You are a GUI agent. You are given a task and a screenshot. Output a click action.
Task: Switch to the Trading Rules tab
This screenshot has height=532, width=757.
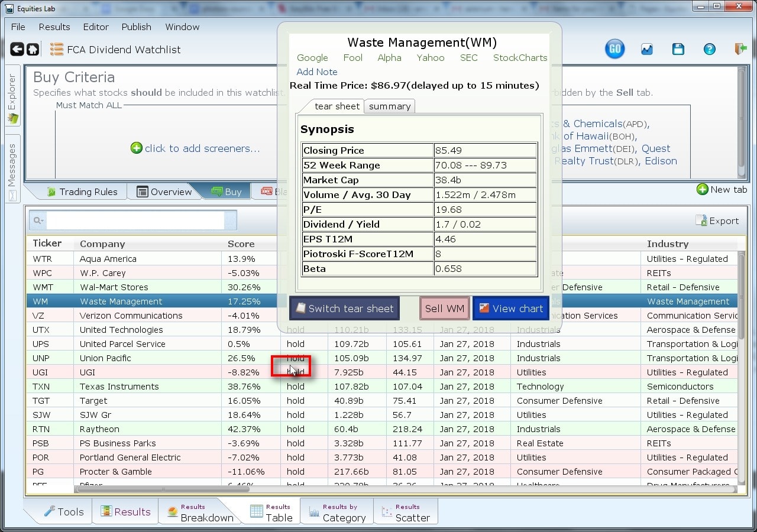[x=82, y=192]
